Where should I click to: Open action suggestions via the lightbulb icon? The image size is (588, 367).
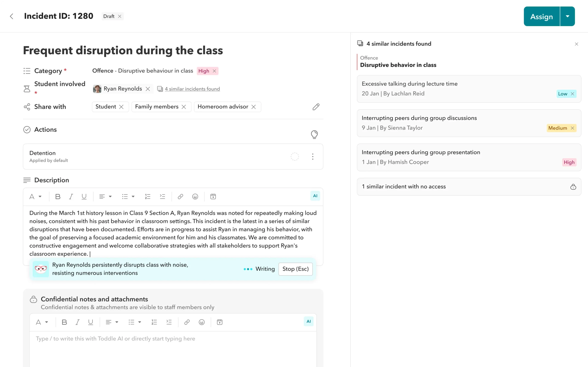tap(314, 134)
